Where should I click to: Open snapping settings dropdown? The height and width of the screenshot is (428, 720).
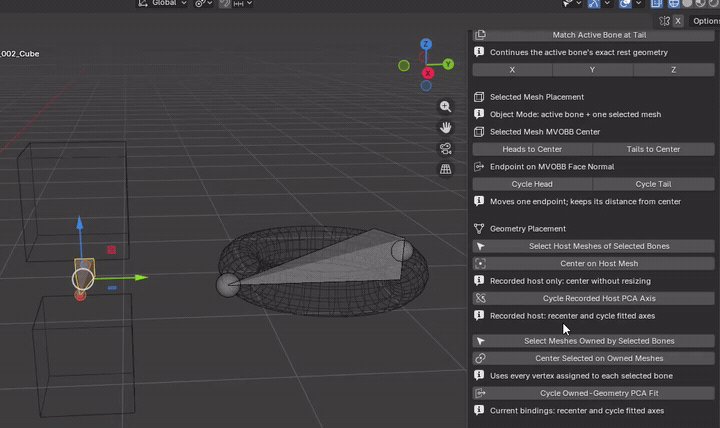point(243,3)
